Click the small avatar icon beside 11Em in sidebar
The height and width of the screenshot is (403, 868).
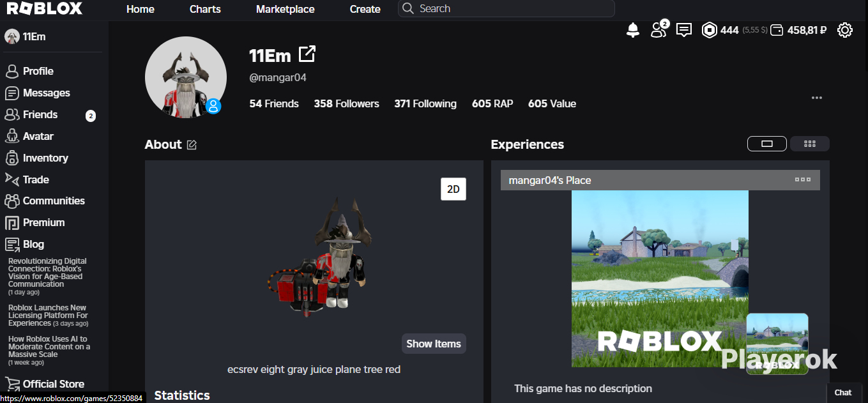pos(12,36)
